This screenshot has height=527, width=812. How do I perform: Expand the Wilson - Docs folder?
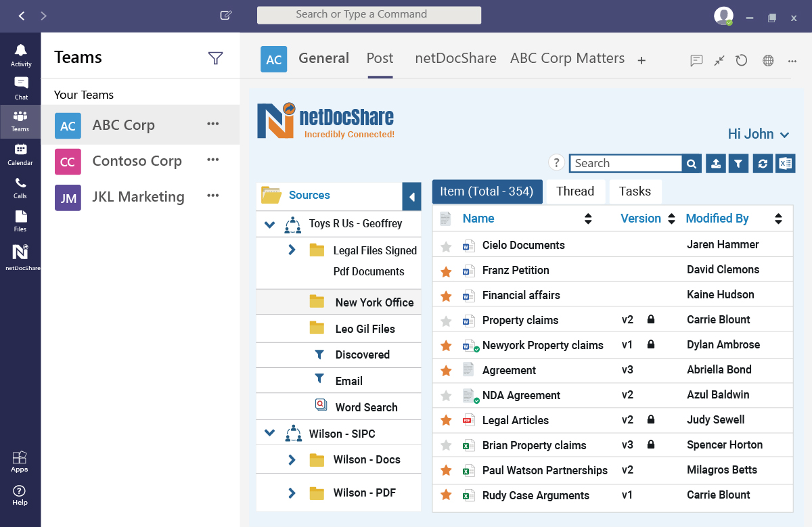(292, 460)
